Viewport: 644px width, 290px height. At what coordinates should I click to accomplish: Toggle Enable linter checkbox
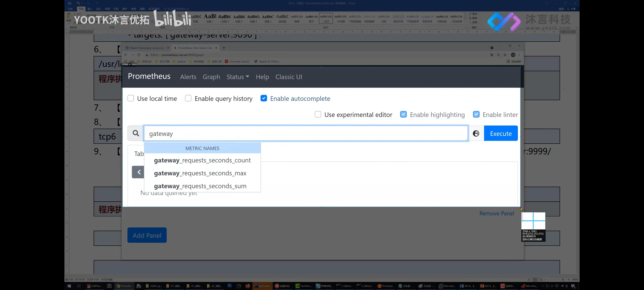pos(476,114)
